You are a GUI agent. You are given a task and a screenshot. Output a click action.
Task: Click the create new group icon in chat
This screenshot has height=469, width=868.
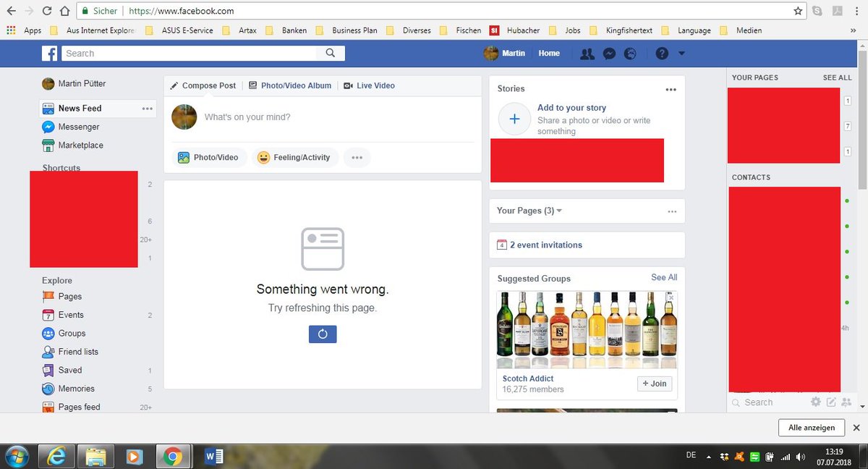pos(846,402)
